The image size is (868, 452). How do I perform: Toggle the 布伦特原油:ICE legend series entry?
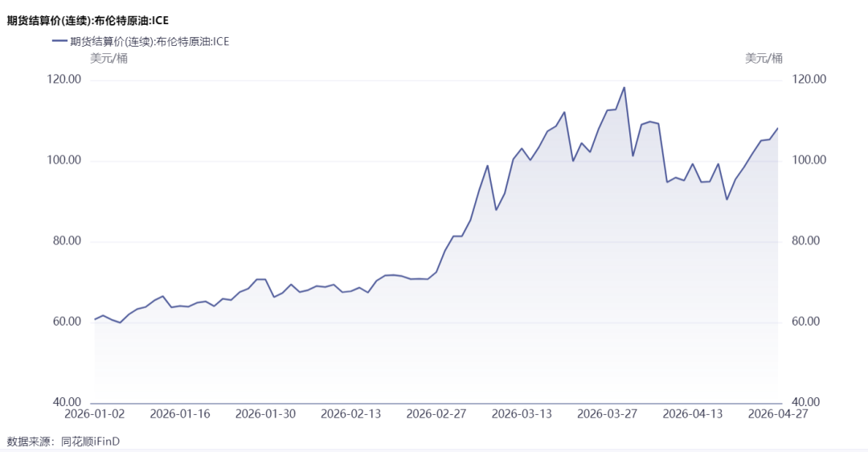pos(141,42)
